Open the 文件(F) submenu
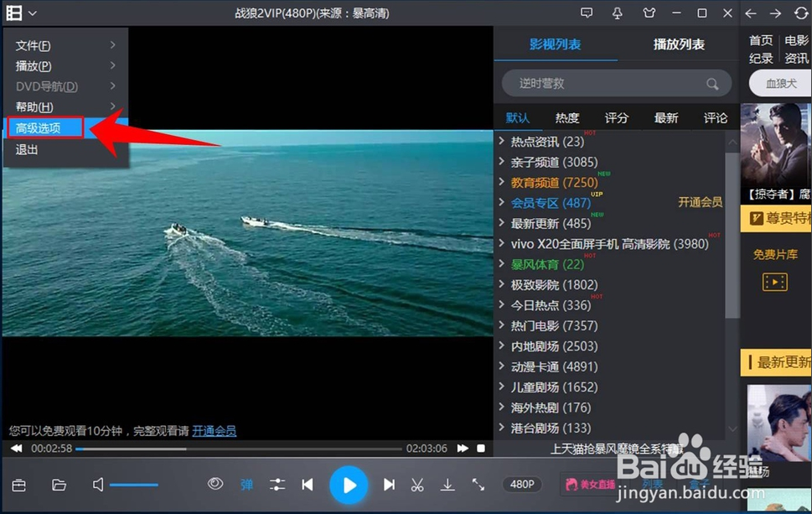The height and width of the screenshot is (514, 812). [x=65, y=45]
